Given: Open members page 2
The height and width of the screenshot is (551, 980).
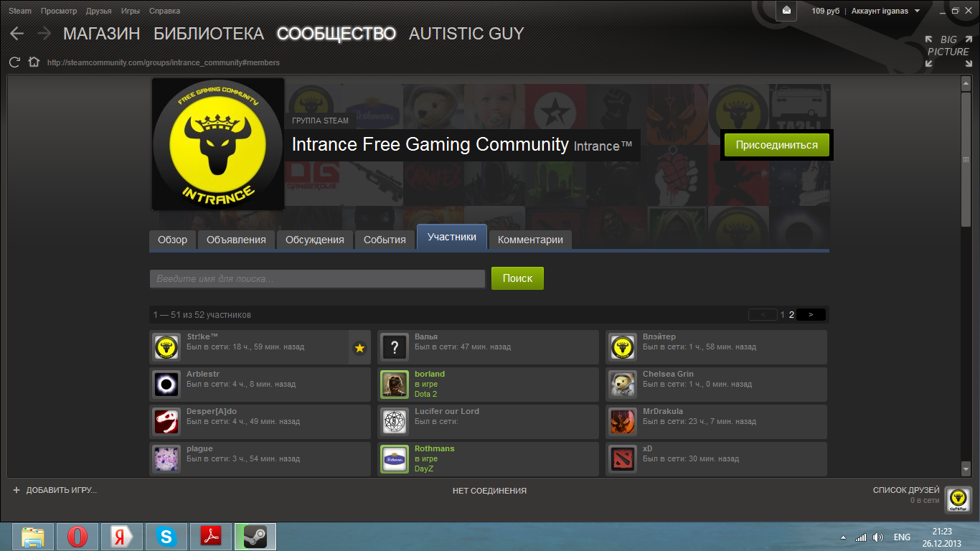Looking at the screenshot, I should click(791, 314).
